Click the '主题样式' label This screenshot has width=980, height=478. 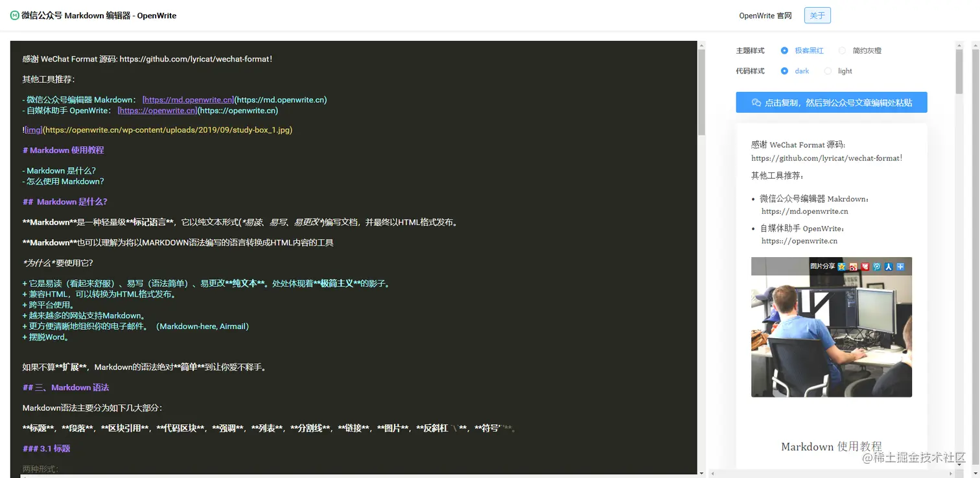[x=750, y=51]
